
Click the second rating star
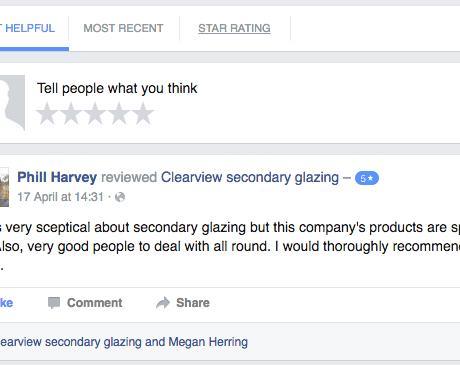(71, 114)
